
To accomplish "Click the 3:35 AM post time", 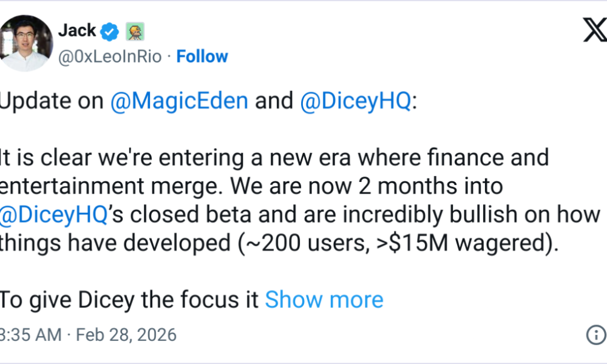I will pyautogui.click(x=30, y=334).
